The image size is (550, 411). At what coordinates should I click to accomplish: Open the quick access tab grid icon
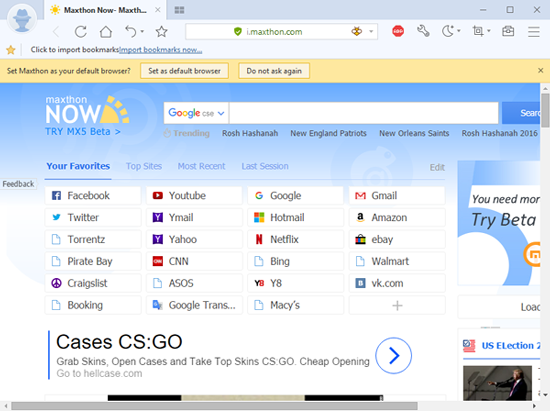pyautogui.click(x=179, y=10)
